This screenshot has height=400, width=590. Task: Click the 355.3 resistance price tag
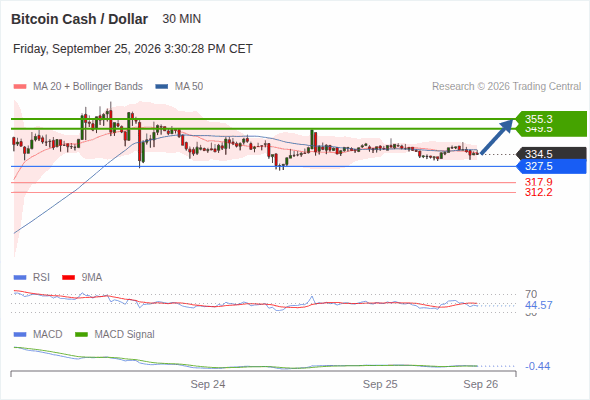pyautogui.click(x=552, y=119)
